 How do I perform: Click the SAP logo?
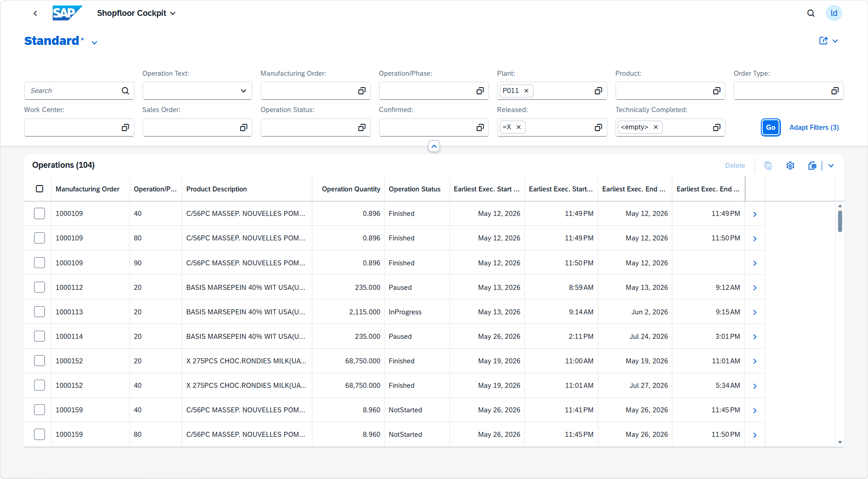point(67,13)
